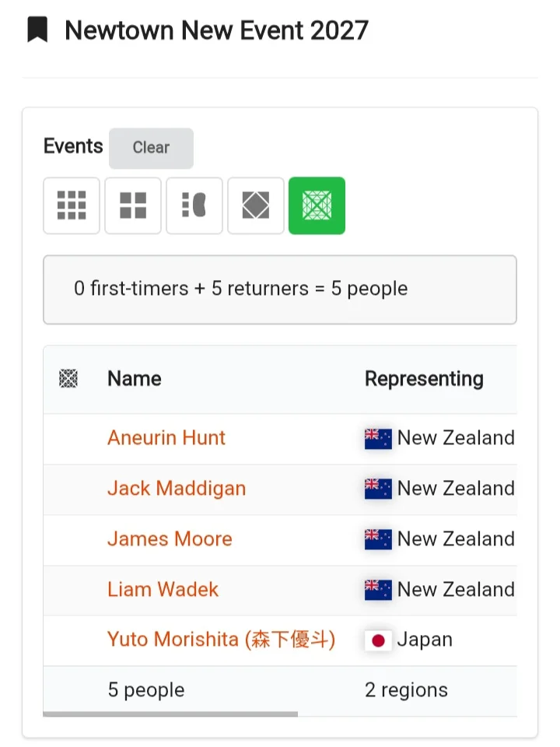Image resolution: width=560 pixels, height=747 pixels.
Task: Open Yuto Morishita's profile link
Action: click(222, 640)
